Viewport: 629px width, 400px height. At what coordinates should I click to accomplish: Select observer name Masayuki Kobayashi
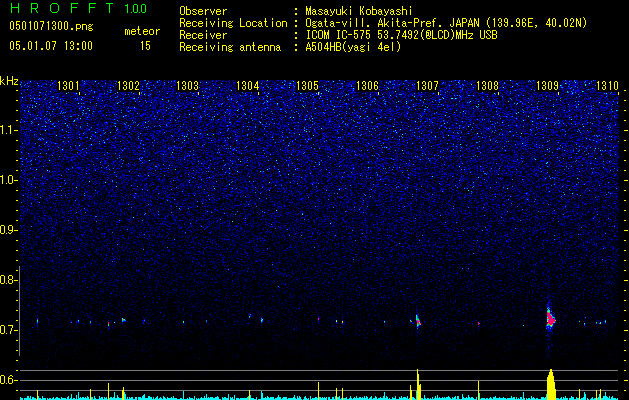[359, 11]
